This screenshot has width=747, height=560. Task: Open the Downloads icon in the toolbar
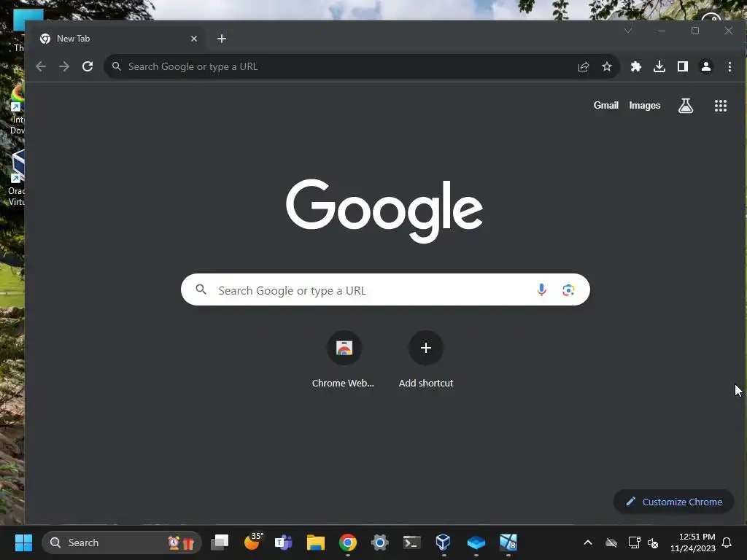[659, 66]
